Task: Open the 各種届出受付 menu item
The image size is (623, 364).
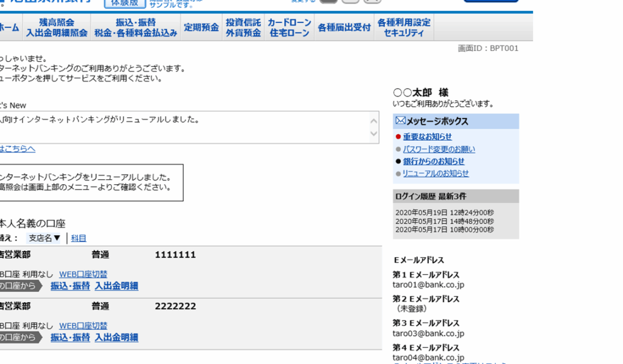Action: [x=344, y=27]
